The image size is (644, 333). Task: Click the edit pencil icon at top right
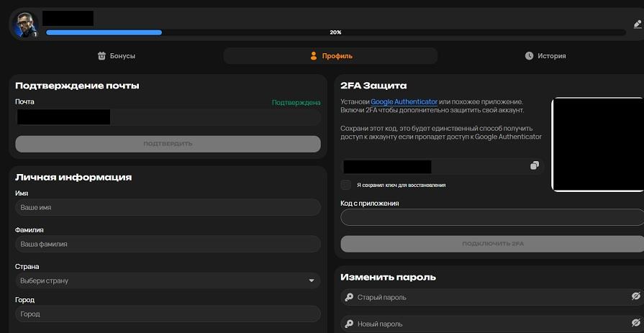tap(637, 24)
